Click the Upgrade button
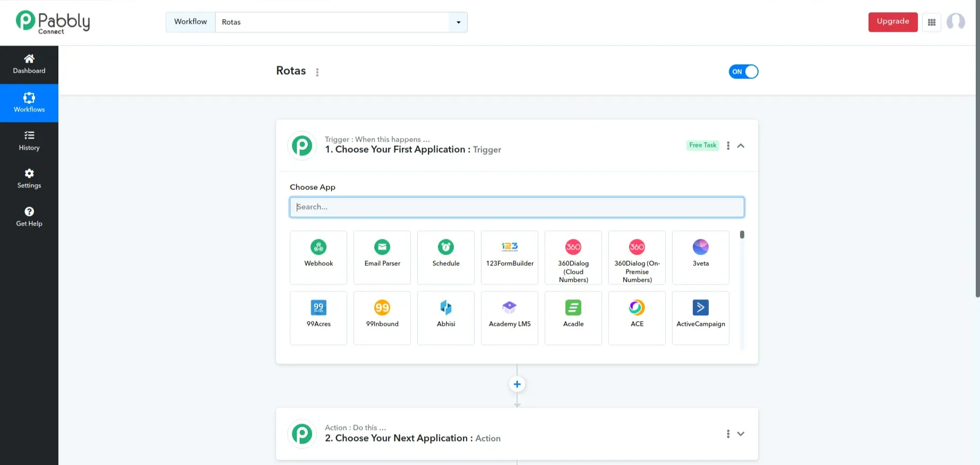The image size is (980, 465). click(x=893, y=22)
